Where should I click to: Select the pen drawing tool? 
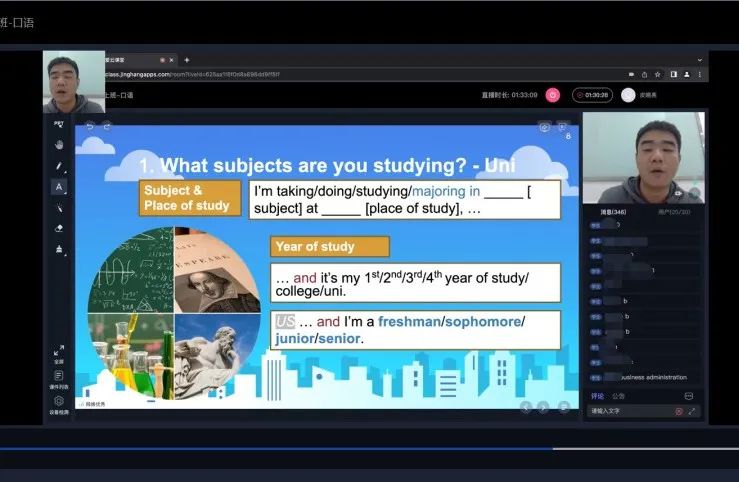pos(59,165)
